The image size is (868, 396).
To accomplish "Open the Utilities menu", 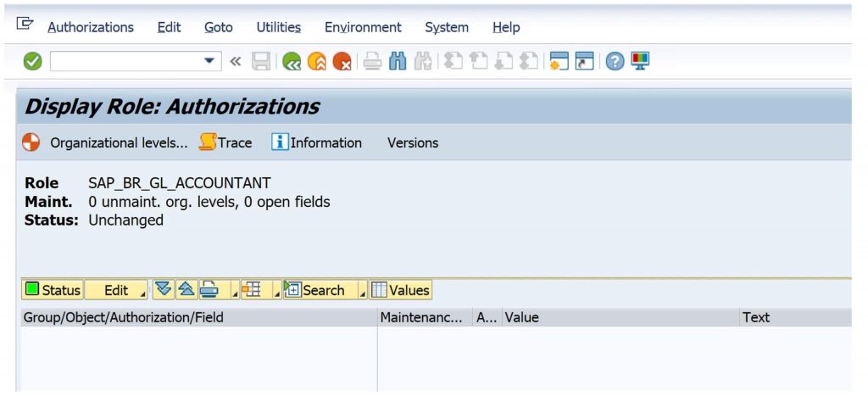I will coord(278,27).
